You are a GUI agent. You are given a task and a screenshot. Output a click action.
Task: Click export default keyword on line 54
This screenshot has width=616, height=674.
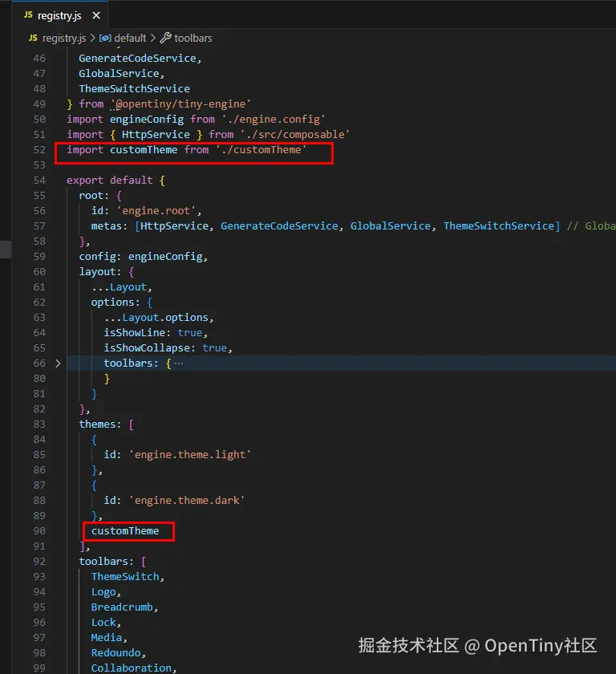(110, 180)
